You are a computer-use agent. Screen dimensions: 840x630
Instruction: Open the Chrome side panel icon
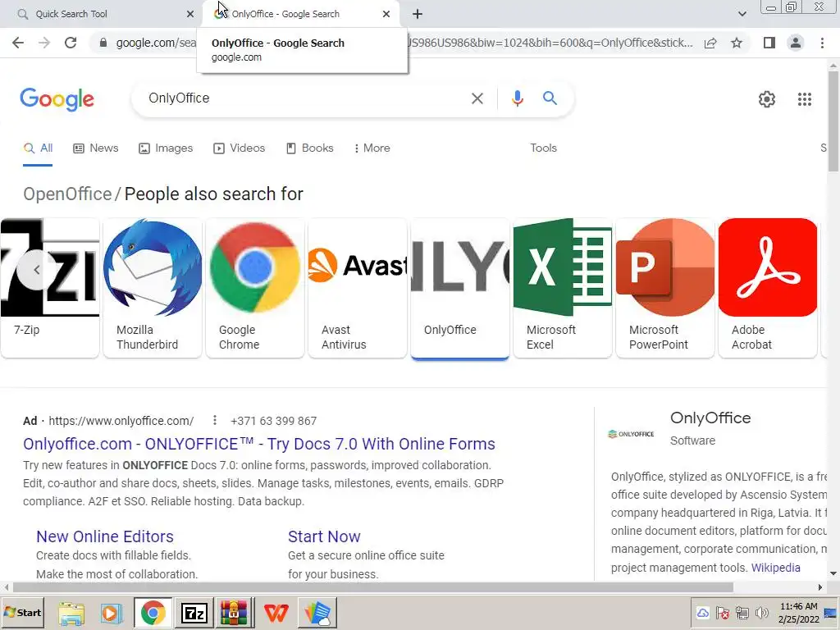[769, 43]
